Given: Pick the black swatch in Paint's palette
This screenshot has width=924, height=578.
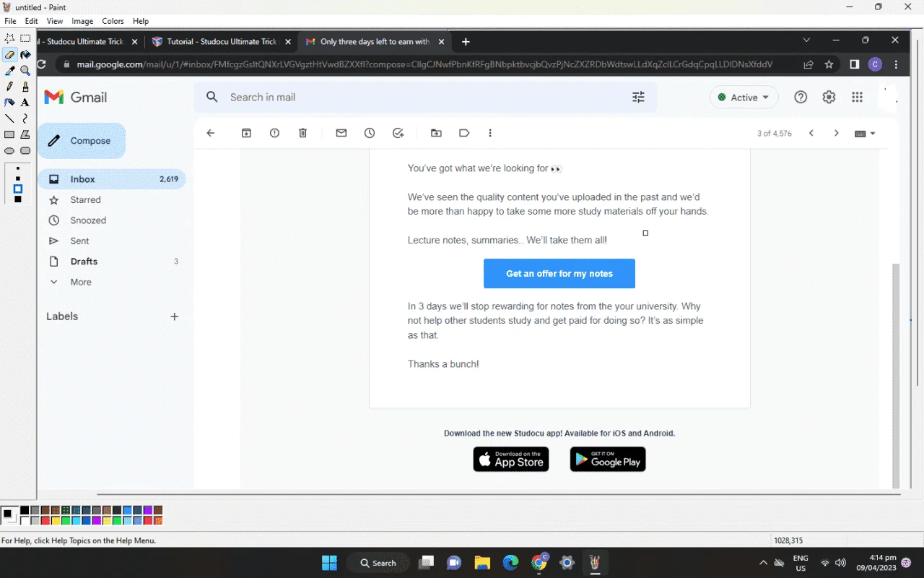Looking at the screenshot, I should 25,511.
